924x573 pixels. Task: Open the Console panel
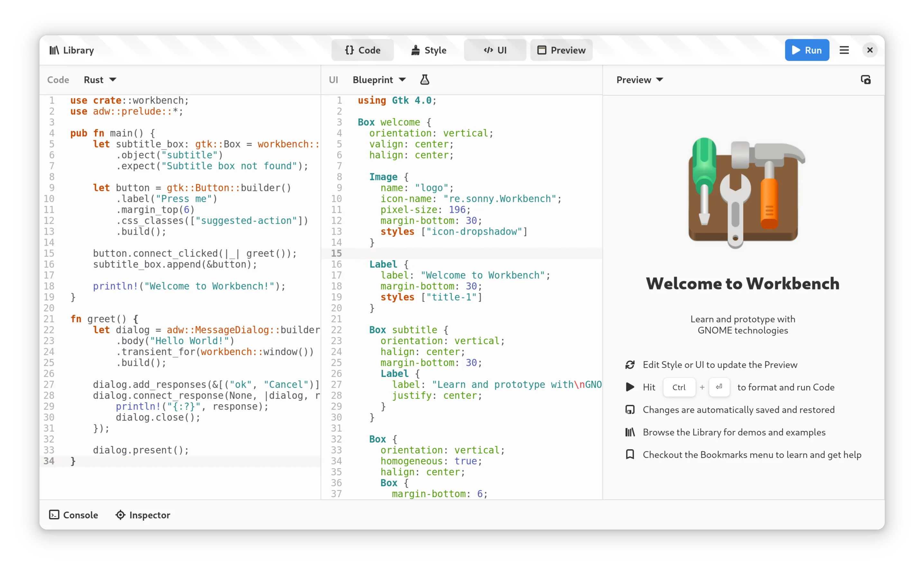click(x=74, y=514)
